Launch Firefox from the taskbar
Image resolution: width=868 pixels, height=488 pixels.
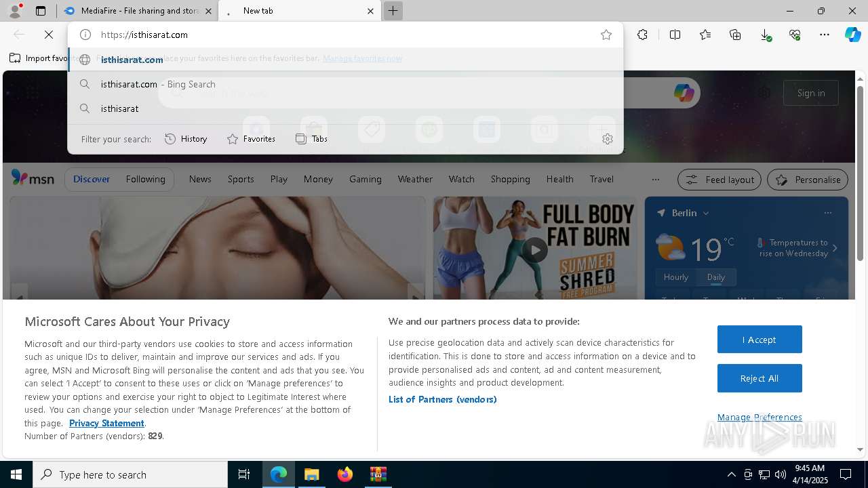click(x=345, y=474)
